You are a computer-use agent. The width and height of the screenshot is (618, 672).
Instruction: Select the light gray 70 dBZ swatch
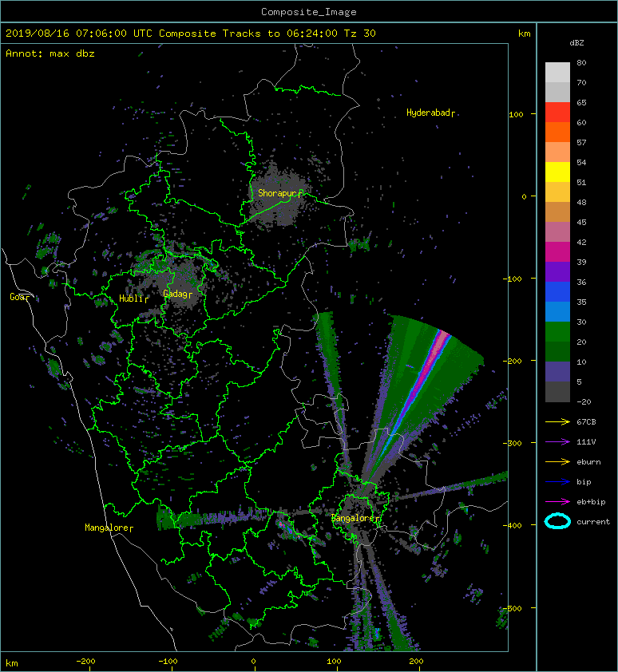[x=557, y=73]
